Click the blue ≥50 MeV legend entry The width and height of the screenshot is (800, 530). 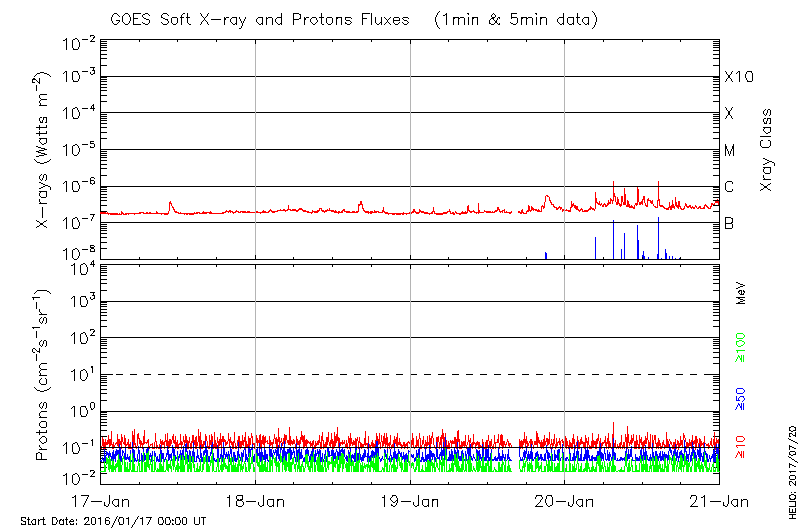click(x=742, y=399)
